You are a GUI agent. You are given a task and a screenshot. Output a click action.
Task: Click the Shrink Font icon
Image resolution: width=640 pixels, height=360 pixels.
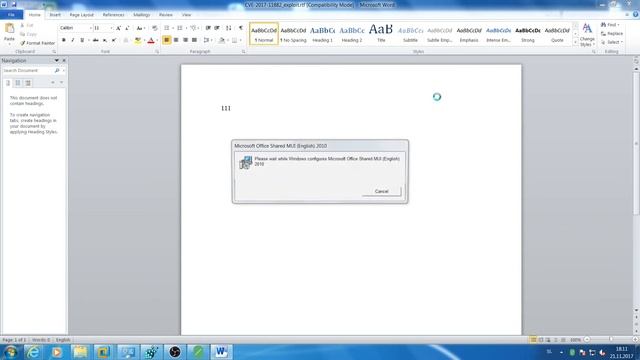pos(127,28)
